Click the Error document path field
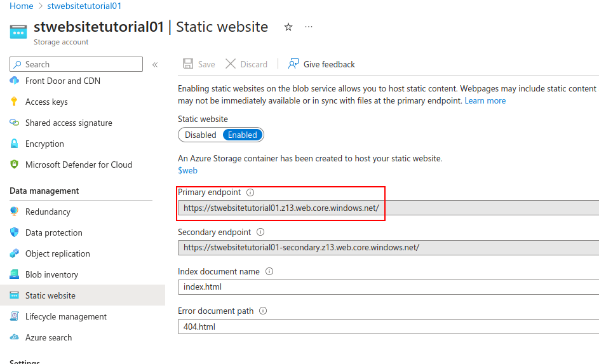599x364 pixels. (x=389, y=327)
